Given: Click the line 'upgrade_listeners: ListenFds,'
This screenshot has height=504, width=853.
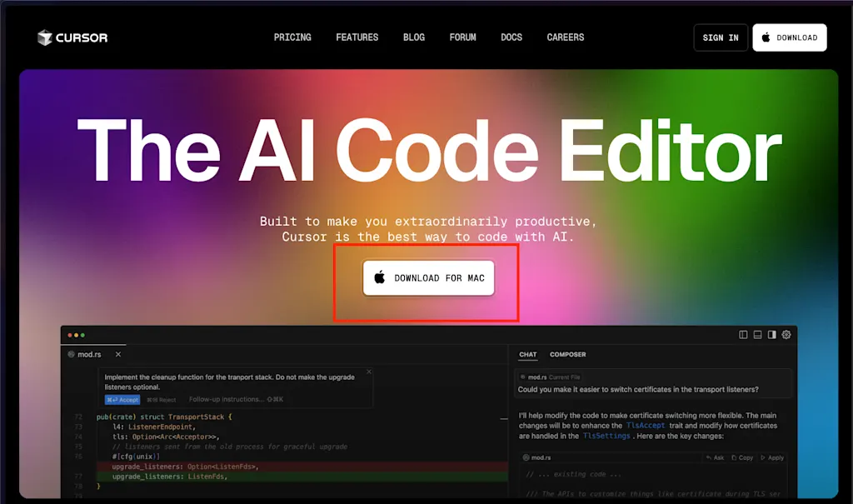Looking at the screenshot, I should click(x=170, y=477).
